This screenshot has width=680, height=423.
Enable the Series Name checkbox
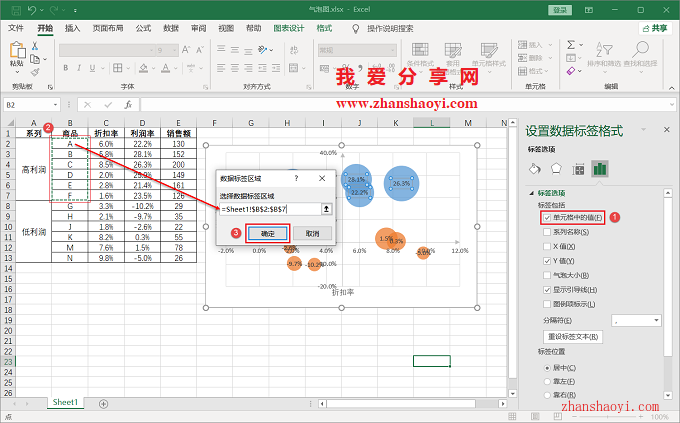click(x=547, y=232)
